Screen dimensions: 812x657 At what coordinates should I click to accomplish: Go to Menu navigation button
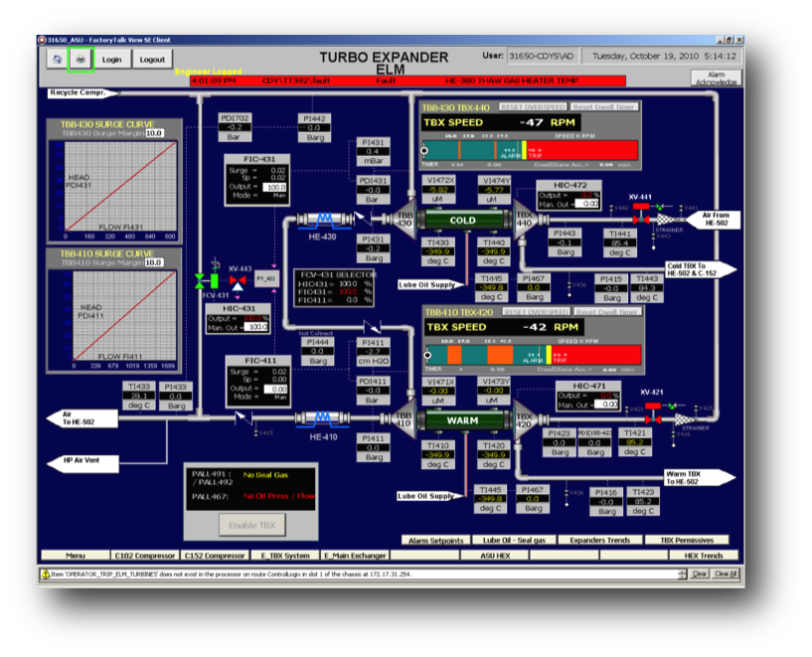coord(76,555)
